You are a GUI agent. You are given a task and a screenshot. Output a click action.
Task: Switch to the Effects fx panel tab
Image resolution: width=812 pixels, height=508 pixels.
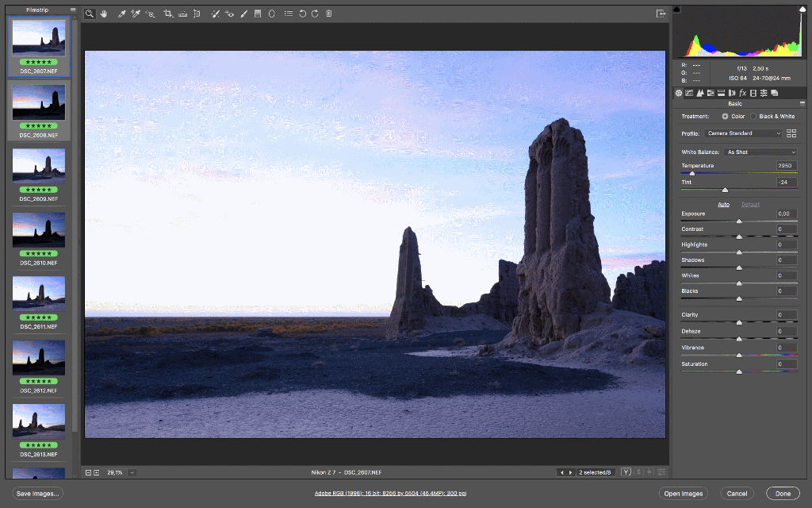(x=742, y=93)
